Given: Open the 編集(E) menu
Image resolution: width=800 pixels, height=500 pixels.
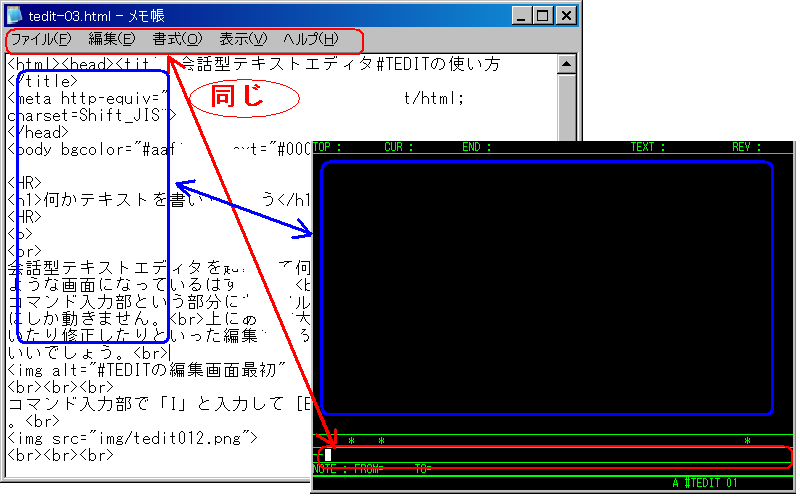Looking at the screenshot, I should click(x=111, y=40).
